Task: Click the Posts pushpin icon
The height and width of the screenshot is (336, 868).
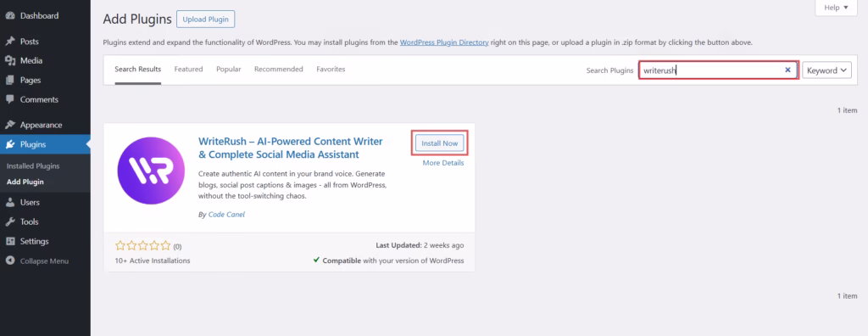Action: pos(10,42)
